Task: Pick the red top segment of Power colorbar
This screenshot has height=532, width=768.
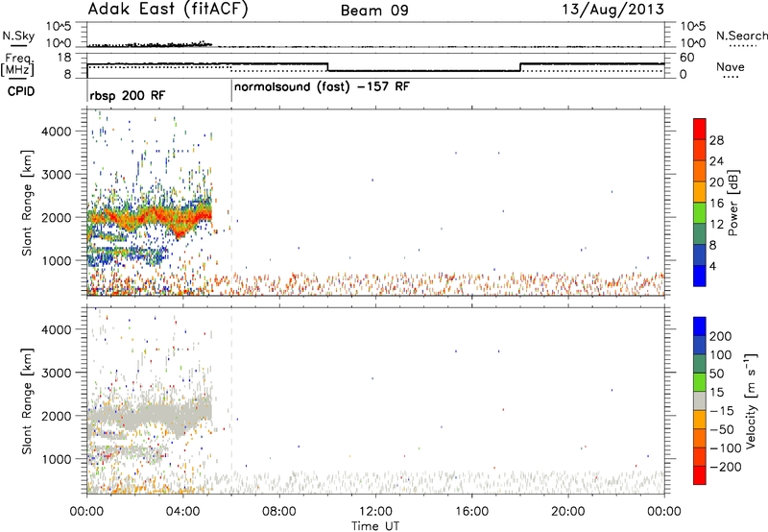Action: click(x=700, y=129)
